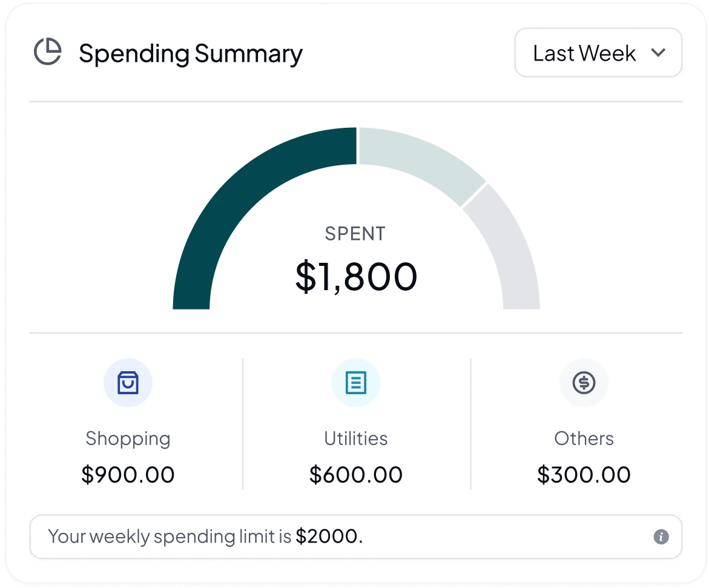Click the Others category label
Viewport: 709px width, 588px height.
[x=584, y=439]
